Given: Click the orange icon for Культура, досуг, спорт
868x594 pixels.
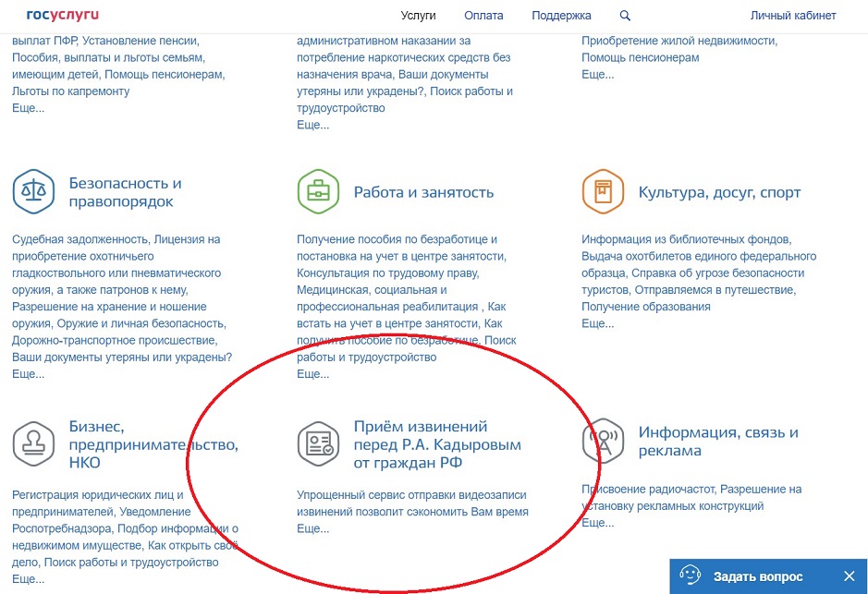Looking at the screenshot, I should (x=603, y=192).
